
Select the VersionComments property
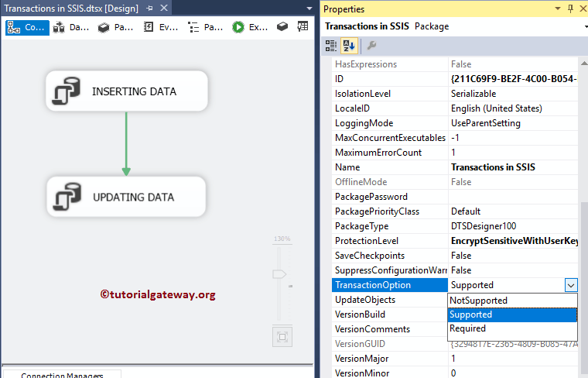390,329
